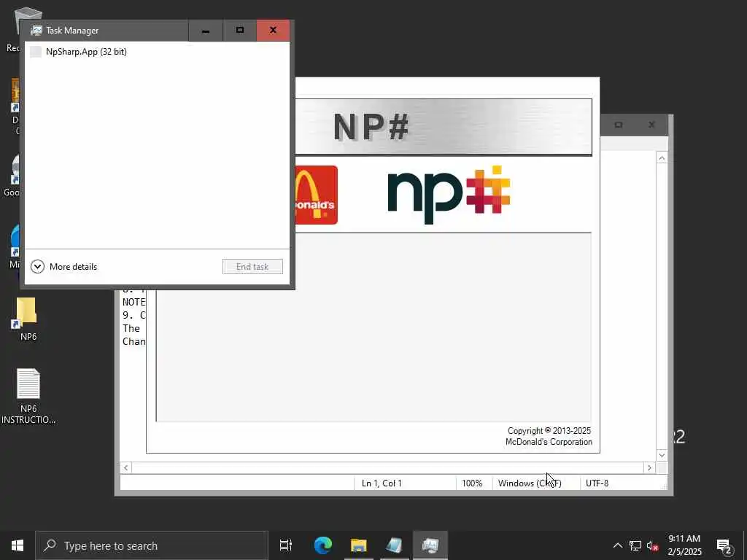
Task: Switch to Notepad taskbar icon
Action: click(395, 545)
